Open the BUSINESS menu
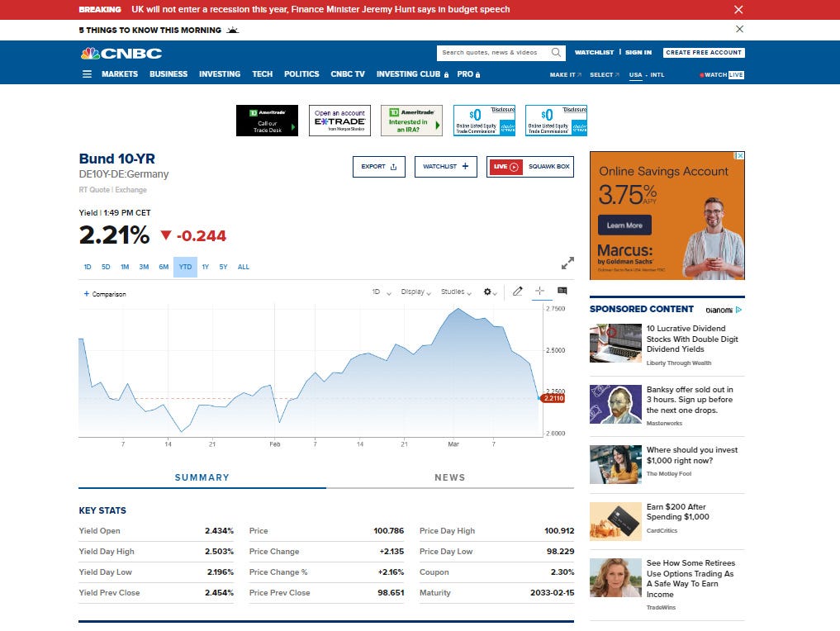The image size is (840, 631). 168,74
